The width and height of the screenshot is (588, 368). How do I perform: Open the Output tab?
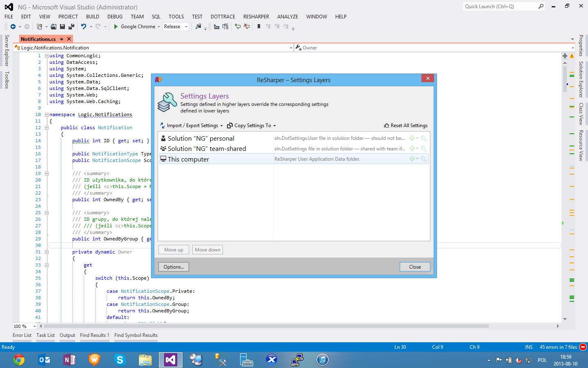click(x=67, y=335)
